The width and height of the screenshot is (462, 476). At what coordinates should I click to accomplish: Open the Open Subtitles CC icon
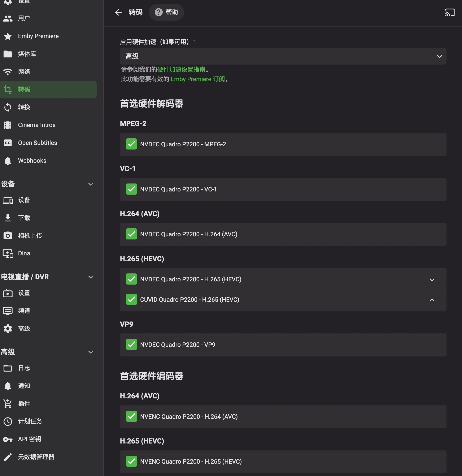pyautogui.click(x=8, y=143)
